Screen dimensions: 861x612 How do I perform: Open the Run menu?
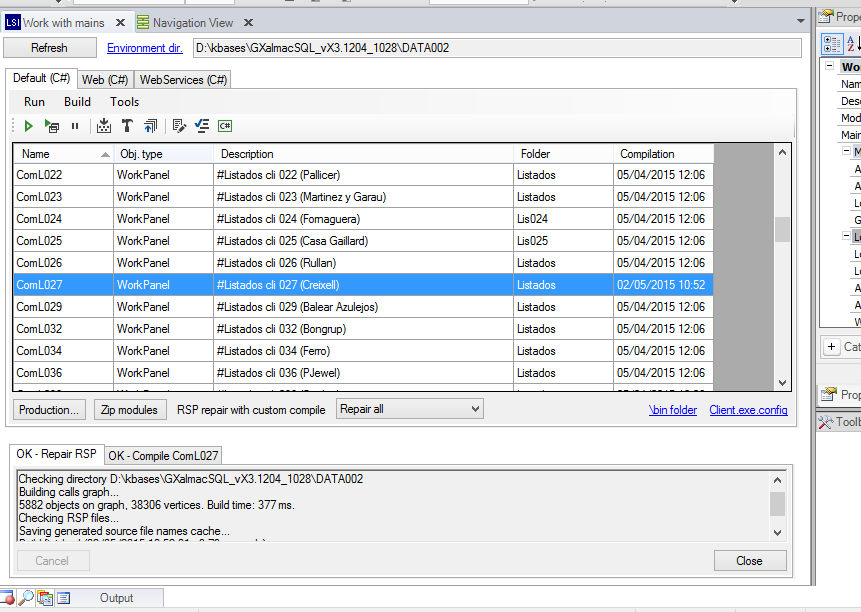[34, 102]
